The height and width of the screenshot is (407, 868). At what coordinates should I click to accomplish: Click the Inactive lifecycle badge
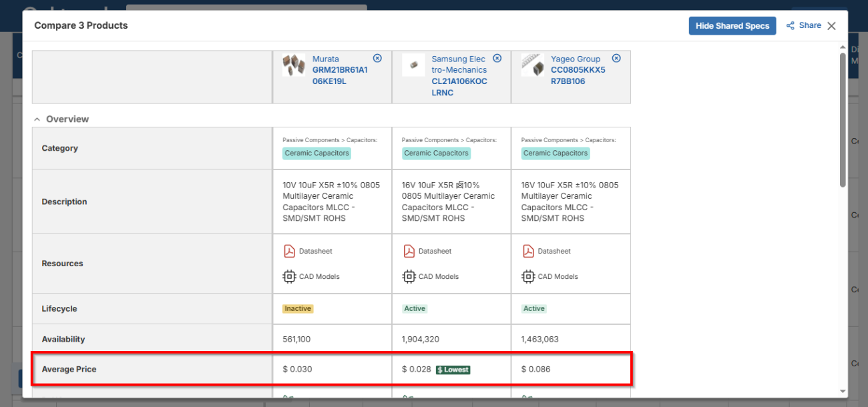298,309
